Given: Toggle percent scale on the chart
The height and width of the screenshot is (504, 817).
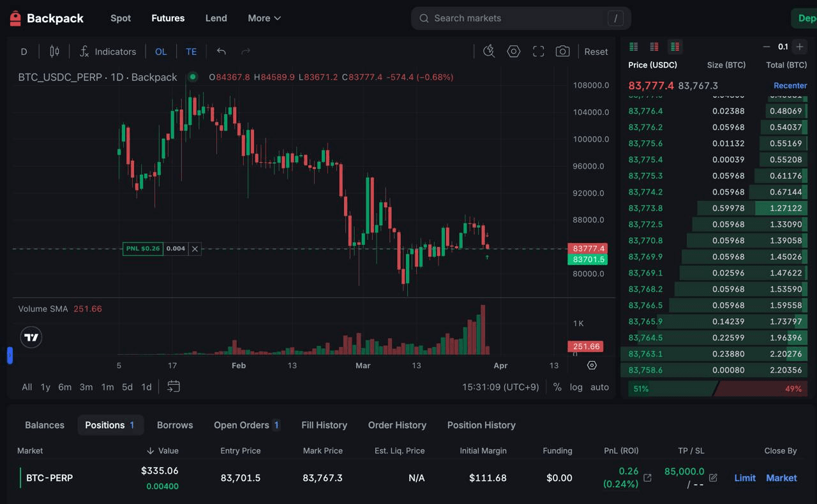Looking at the screenshot, I should pos(557,387).
